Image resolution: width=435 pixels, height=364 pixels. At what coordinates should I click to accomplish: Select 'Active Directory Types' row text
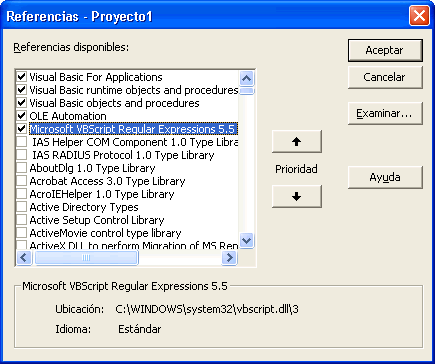point(84,207)
